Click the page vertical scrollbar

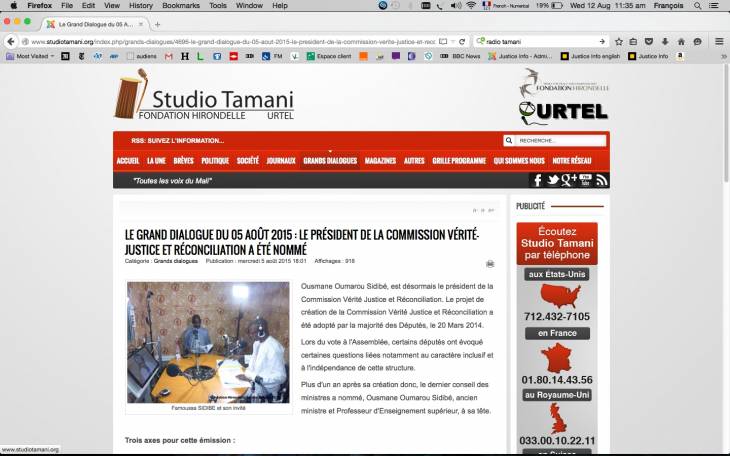pyautogui.click(x=726, y=123)
